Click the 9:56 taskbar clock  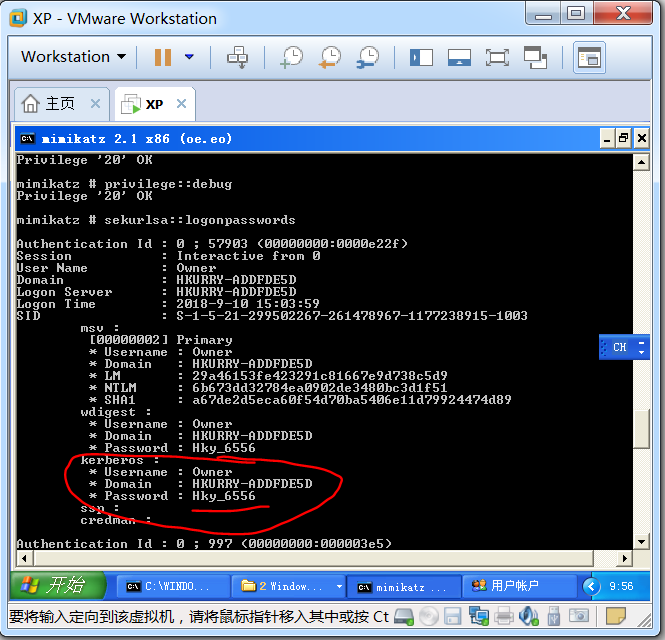pyautogui.click(x=621, y=586)
